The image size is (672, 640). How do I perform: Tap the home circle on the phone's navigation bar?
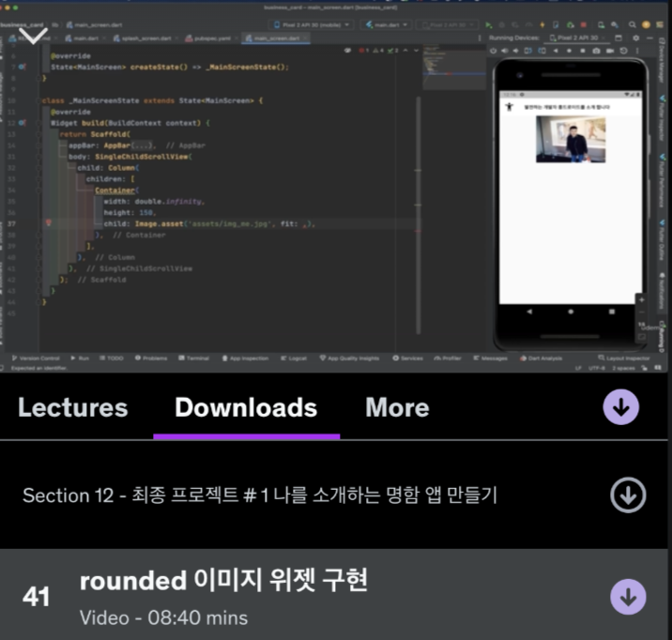click(571, 312)
